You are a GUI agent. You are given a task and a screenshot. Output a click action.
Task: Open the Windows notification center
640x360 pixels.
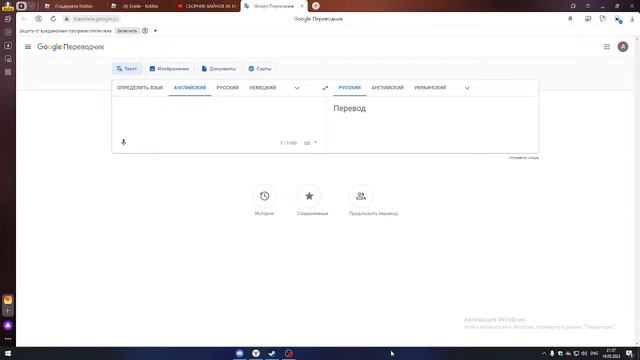pyautogui.click(x=629, y=353)
